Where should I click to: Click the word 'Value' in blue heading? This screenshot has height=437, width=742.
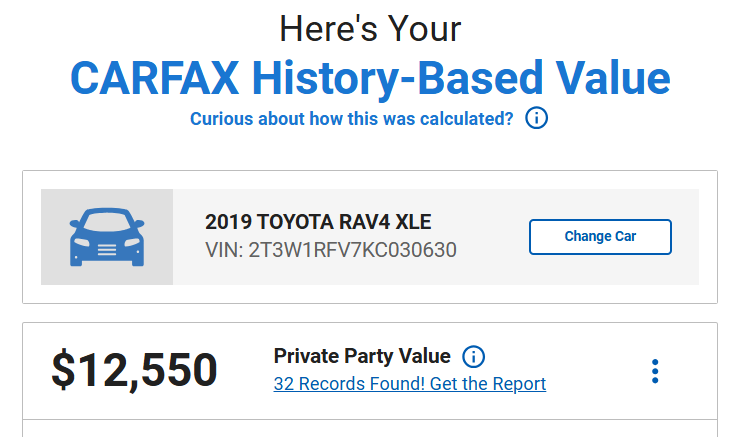(x=613, y=78)
